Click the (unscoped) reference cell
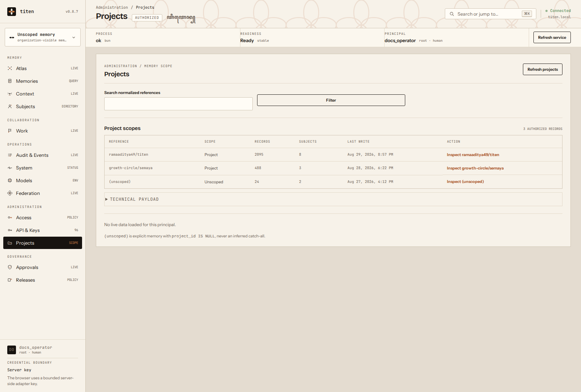 pos(120,181)
